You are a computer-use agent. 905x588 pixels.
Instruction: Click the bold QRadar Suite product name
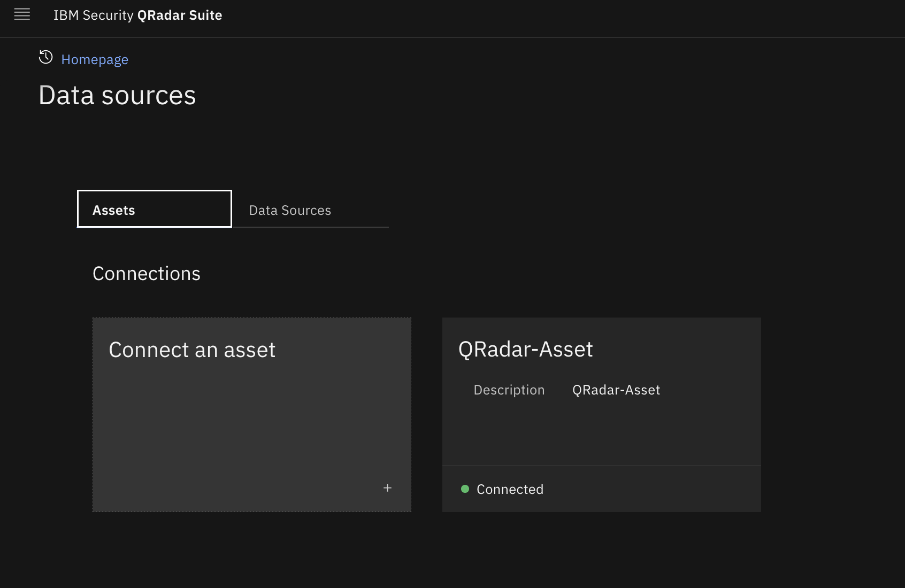pyautogui.click(x=179, y=16)
